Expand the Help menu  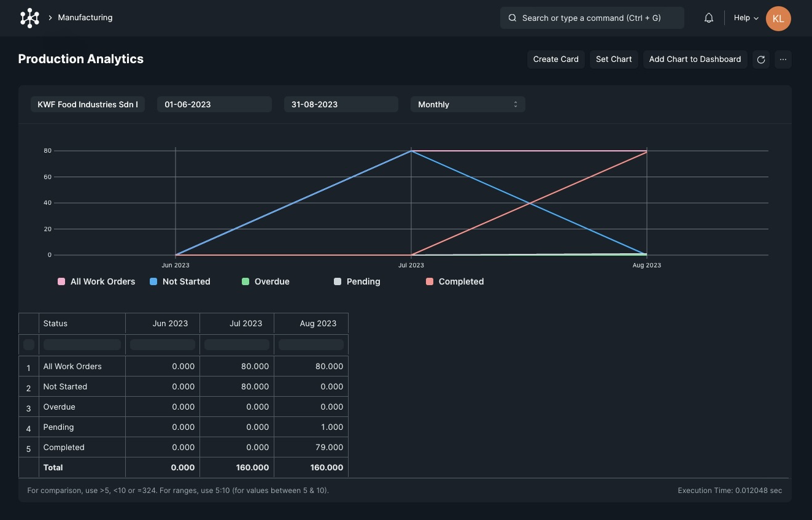click(x=746, y=18)
